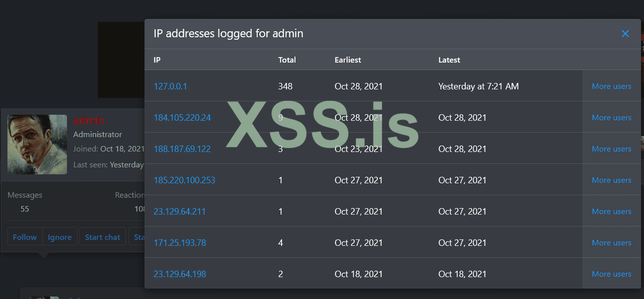Image resolution: width=644 pixels, height=299 pixels.
Task: Open the 171.25.193.78 IP link
Action: pyautogui.click(x=180, y=243)
